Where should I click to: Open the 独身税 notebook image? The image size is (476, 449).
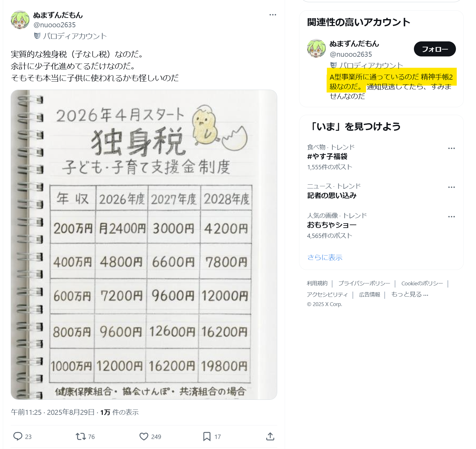pyautogui.click(x=144, y=245)
